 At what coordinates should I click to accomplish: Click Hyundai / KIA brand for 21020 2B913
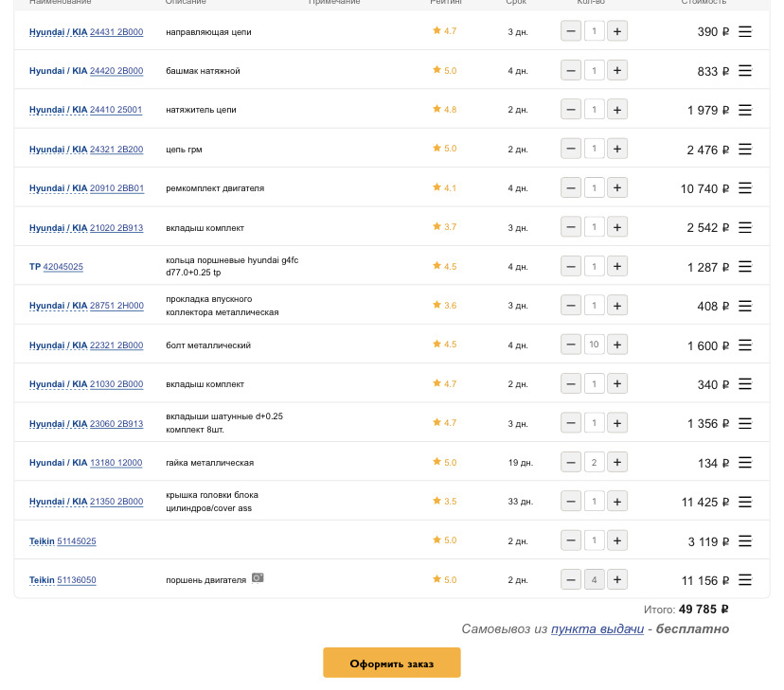[x=58, y=228]
